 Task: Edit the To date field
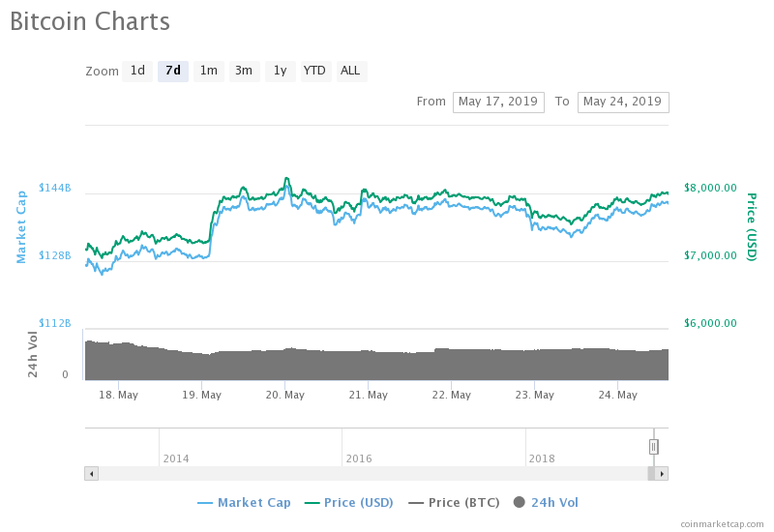(x=623, y=103)
